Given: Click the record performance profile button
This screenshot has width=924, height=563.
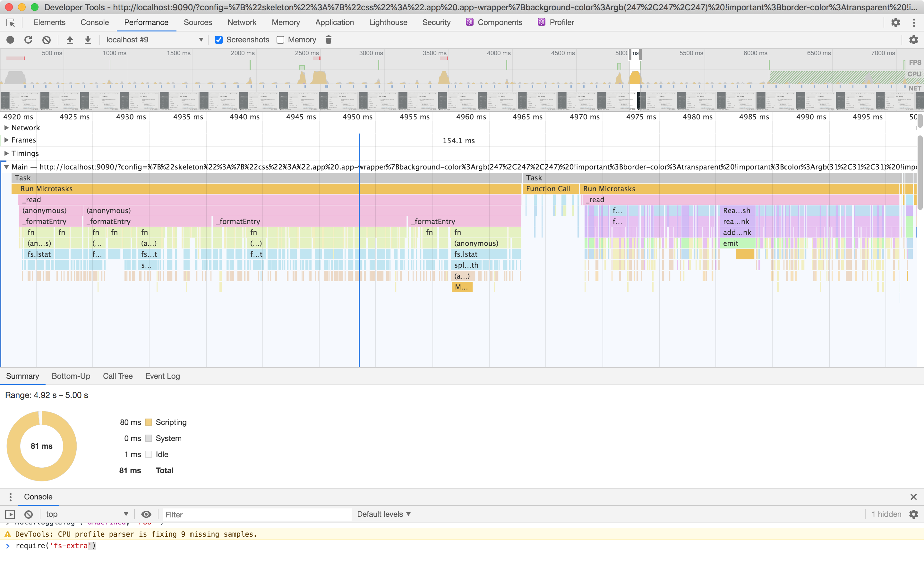Looking at the screenshot, I should pos(11,40).
